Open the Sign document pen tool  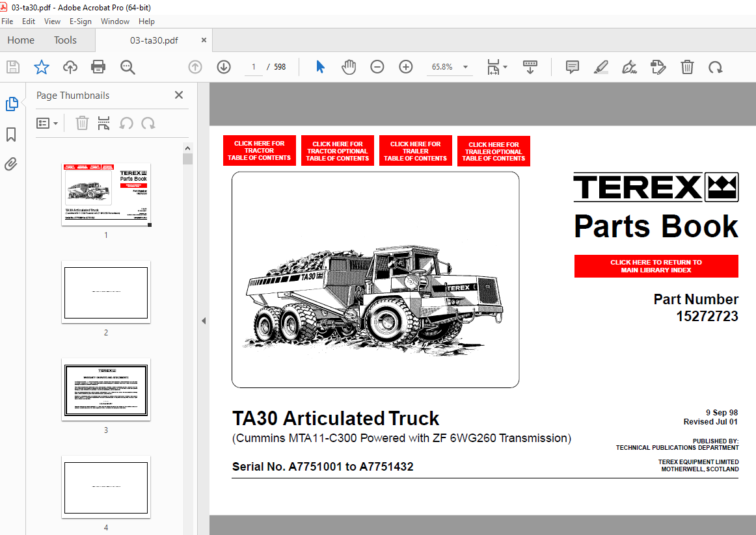629,67
